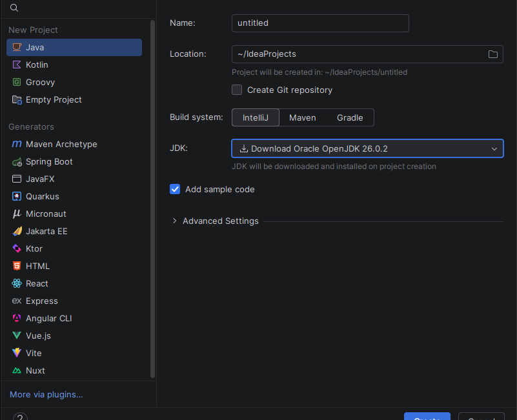Select Kotlin project type label
Screen dimensions: 517x420
point(37,65)
